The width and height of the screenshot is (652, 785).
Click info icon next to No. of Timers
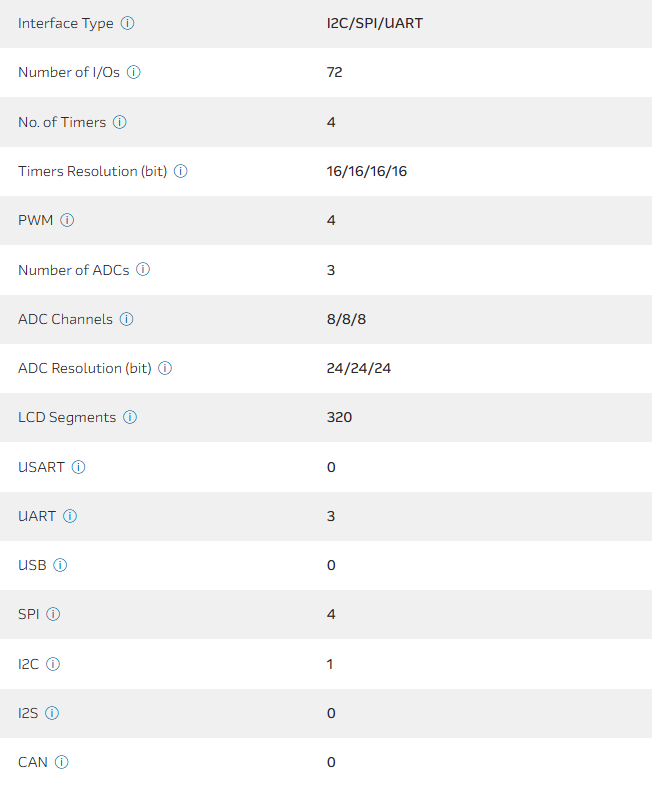(120, 122)
